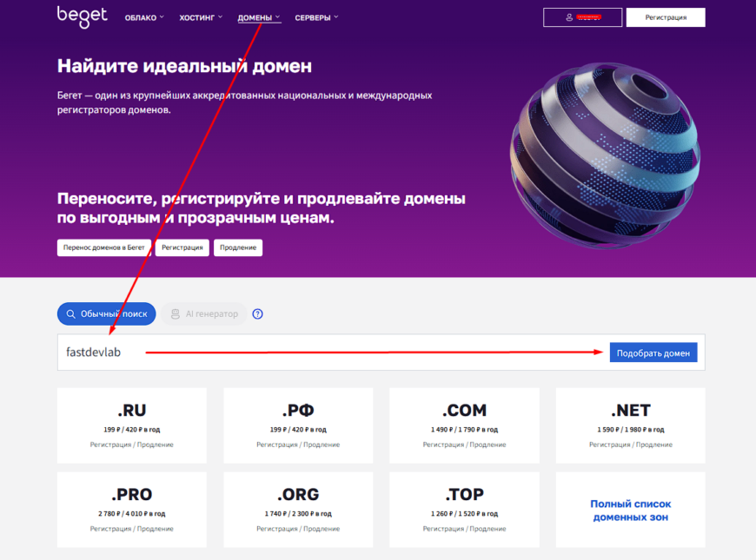Click the beget logo
Viewport: 756px width, 560px height.
click(x=82, y=17)
